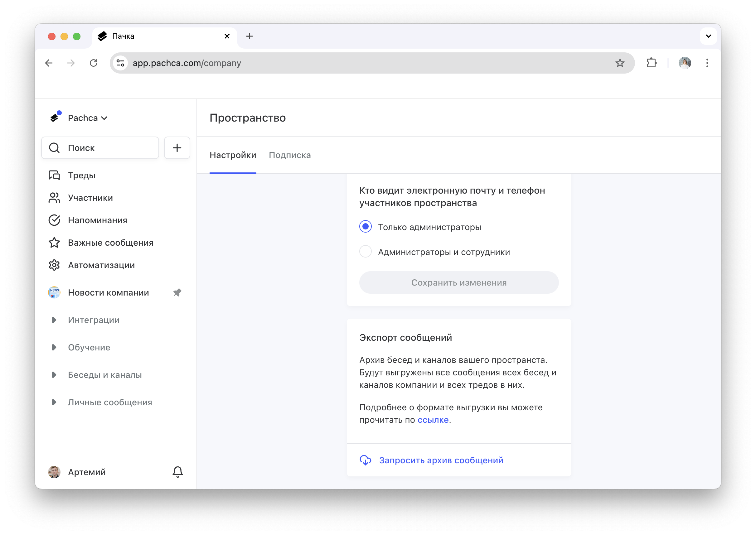756x535 pixels.
Task: Expand the Обучение group
Action: [x=54, y=347]
